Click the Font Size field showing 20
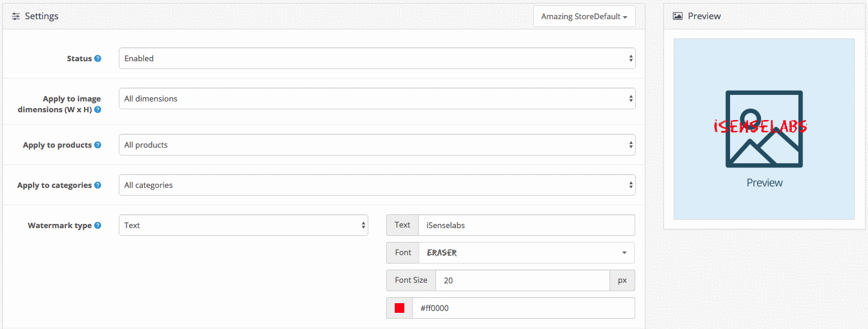This screenshot has height=329, width=868. [522, 280]
